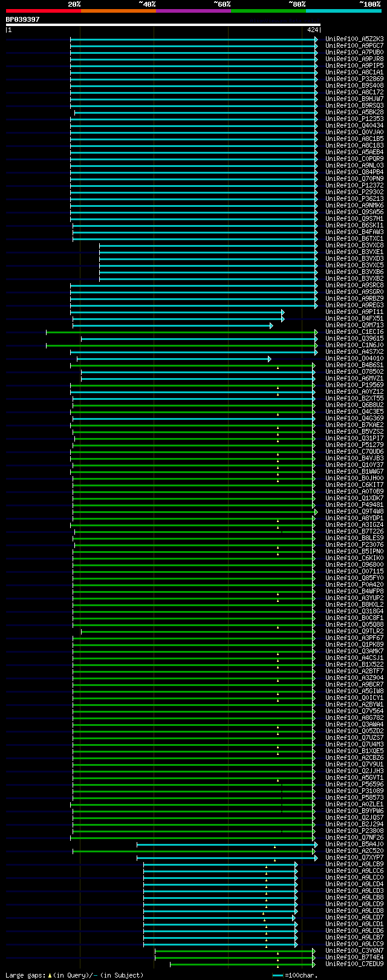387x980 pixels.
Task: Select label UniRef100_P19569
Action: pyautogui.click(x=354, y=385)
